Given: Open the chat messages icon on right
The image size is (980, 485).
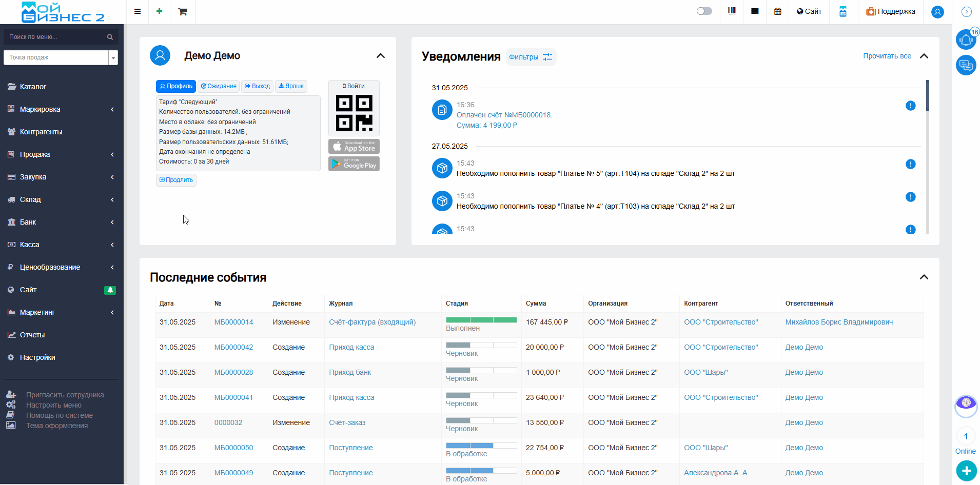Looking at the screenshot, I should pyautogui.click(x=966, y=65).
